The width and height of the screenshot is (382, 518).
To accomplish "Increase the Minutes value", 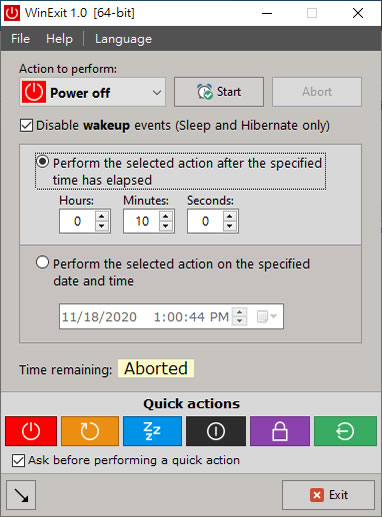I will [166, 216].
